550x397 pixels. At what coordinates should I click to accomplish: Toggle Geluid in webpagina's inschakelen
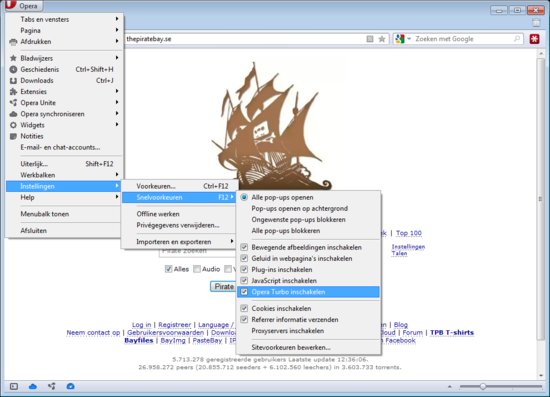(x=309, y=259)
